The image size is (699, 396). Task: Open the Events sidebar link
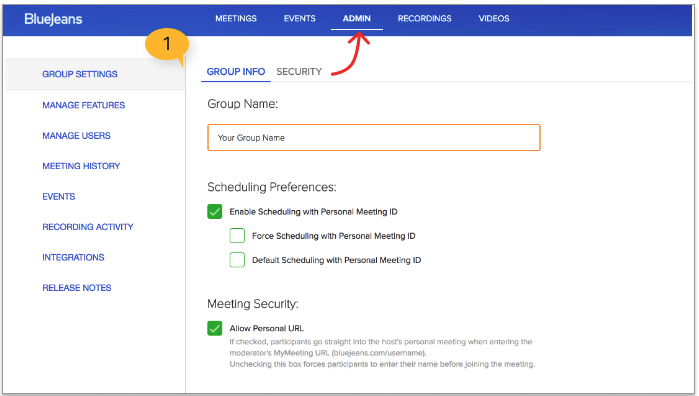pos(58,197)
